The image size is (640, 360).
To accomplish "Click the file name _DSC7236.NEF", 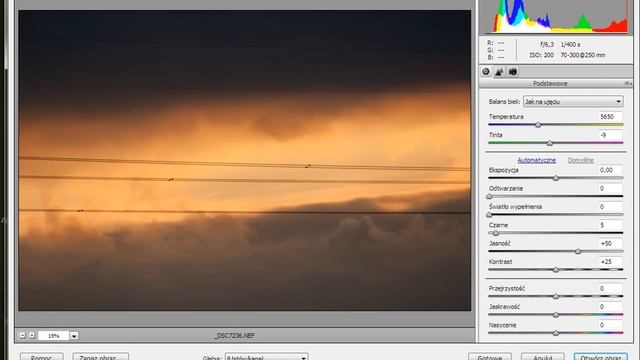I will 235,336.
